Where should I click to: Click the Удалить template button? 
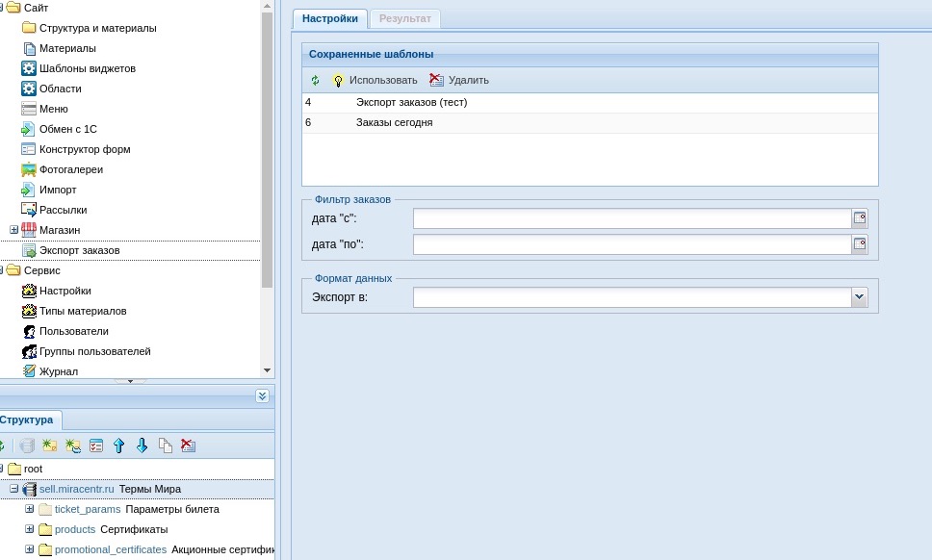click(459, 81)
